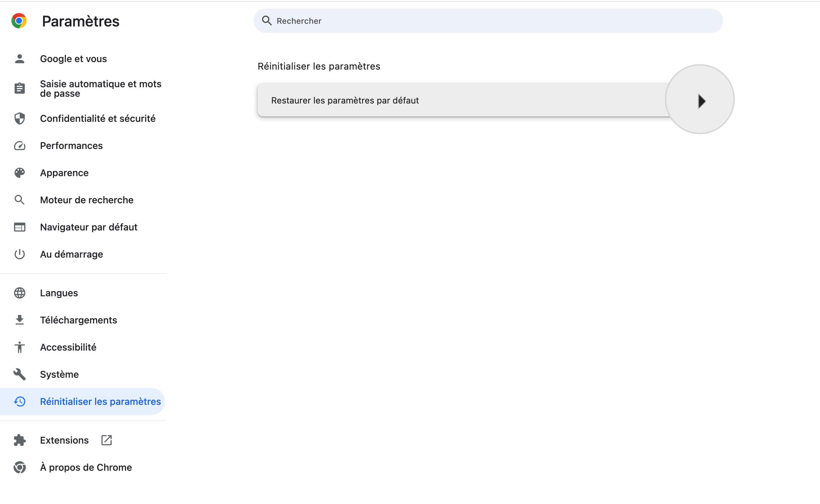
Task: Go to Saisie automatique et mots de passe
Action: coord(100,88)
